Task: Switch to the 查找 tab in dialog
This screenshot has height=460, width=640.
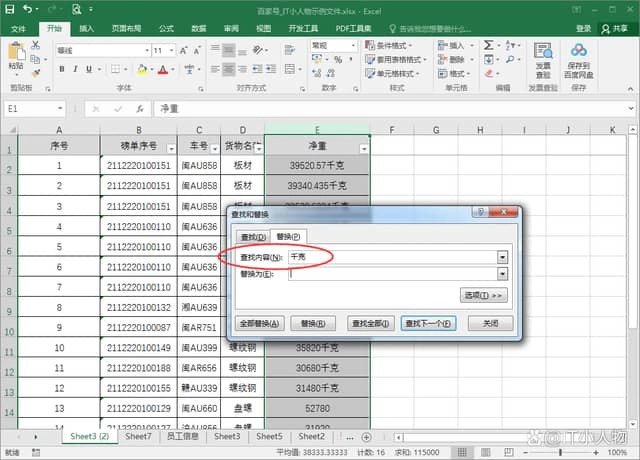Action: (252, 236)
